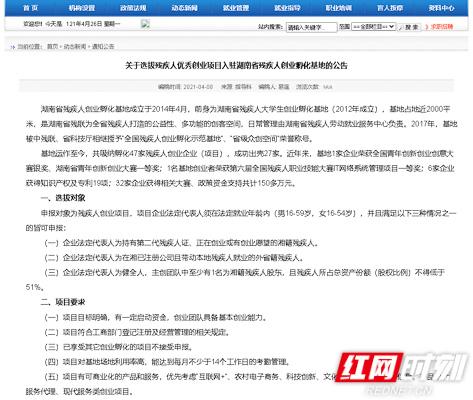The height and width of the screenshot is (400, 473).
Task: Open the 政策法规 navigation item
Action: 133,8
